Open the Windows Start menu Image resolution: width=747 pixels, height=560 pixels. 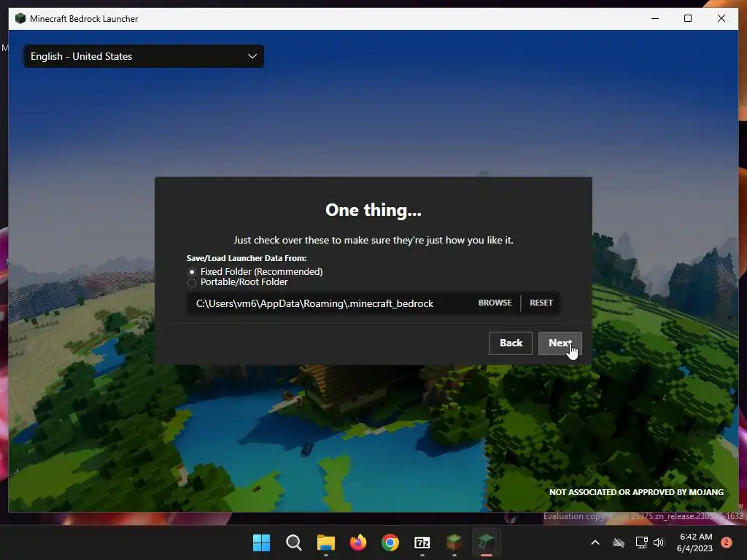pos(261,542)
